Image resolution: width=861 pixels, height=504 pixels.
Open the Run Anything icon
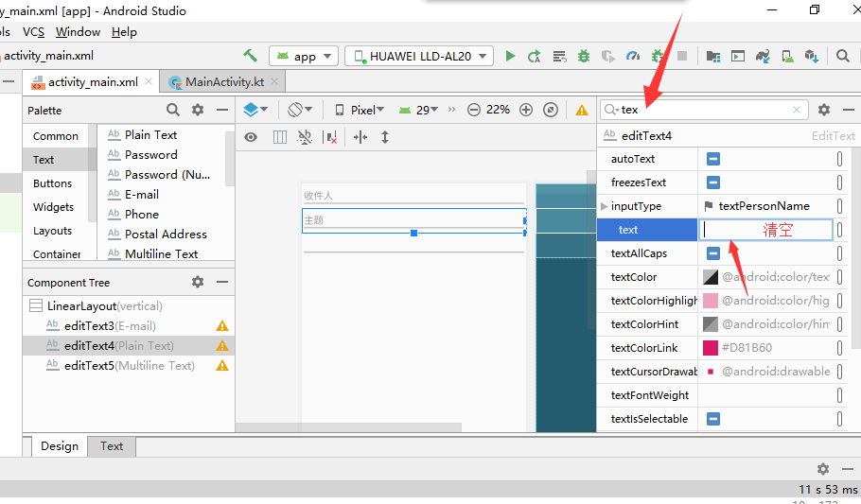click(737, 56)
